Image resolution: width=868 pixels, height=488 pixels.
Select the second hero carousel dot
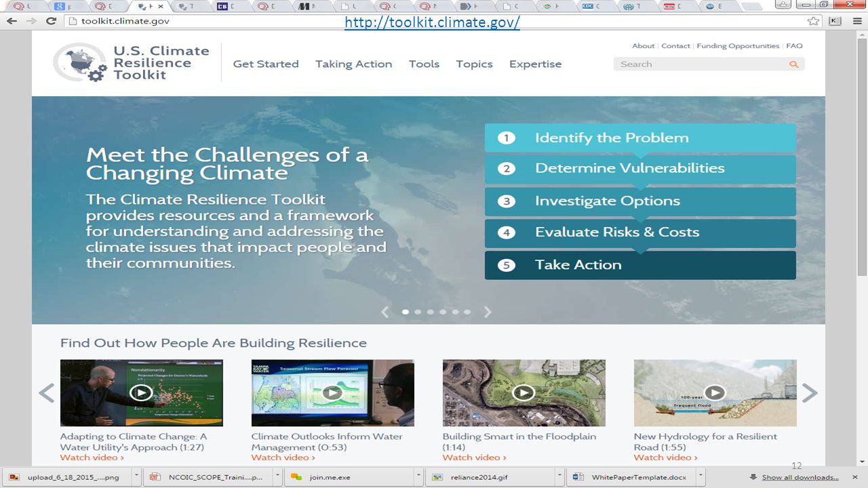click(x=418, y=312)
